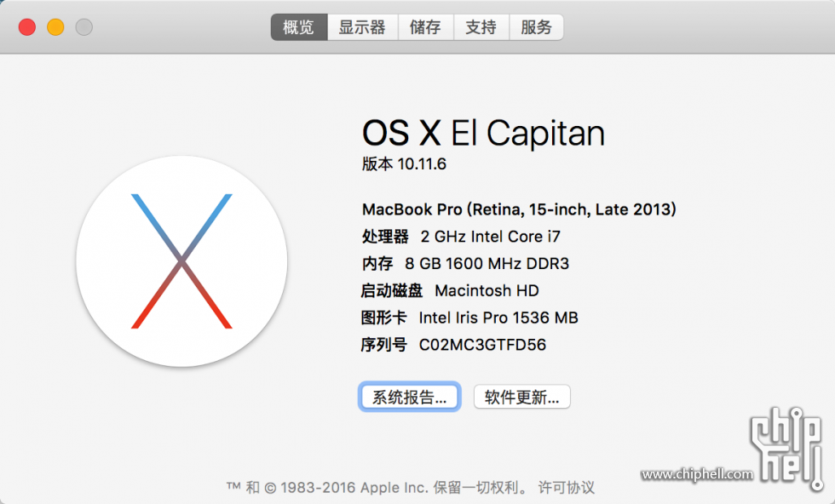The image size is (835, 504).
Task: Go to the 服务 tab
Action: (536, 27)
